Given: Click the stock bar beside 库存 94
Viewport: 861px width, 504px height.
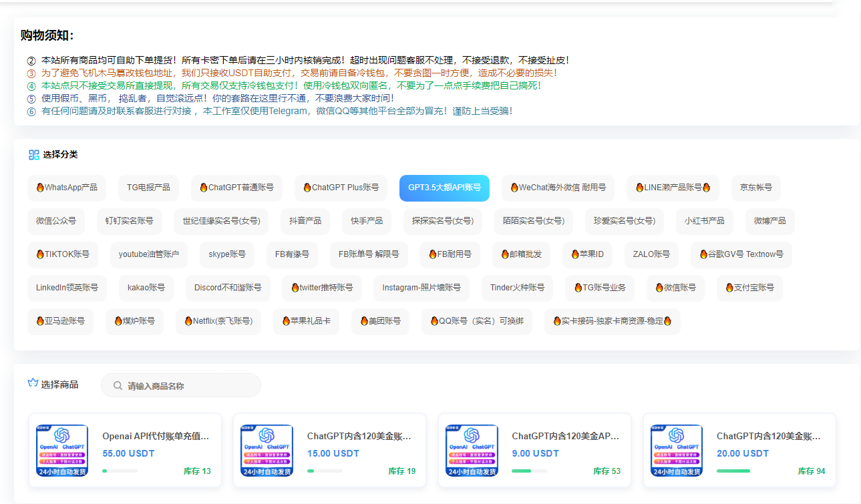Looking at the screenshot, I should pos(734,471).
